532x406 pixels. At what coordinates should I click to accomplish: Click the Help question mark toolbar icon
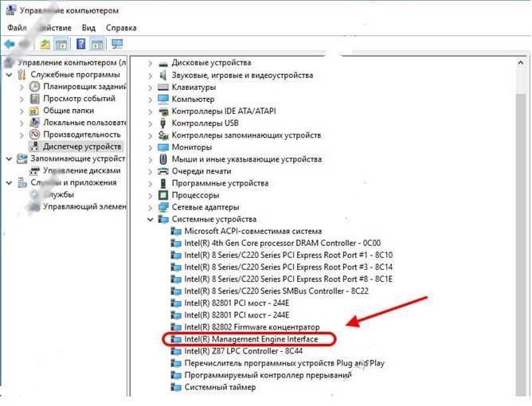[x=80, y=44]
